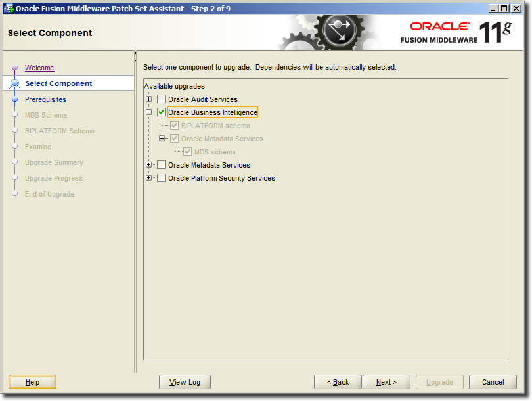
Task: Expand the top-level Oracle Metadata Services node
Action: (x=148, y=165)
